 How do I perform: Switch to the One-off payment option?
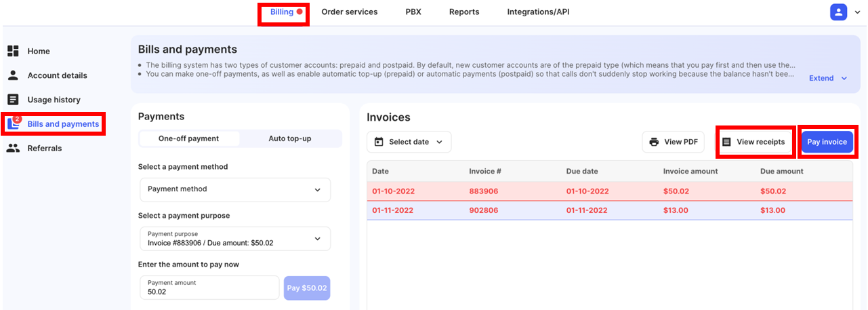(x=188, y=138)
